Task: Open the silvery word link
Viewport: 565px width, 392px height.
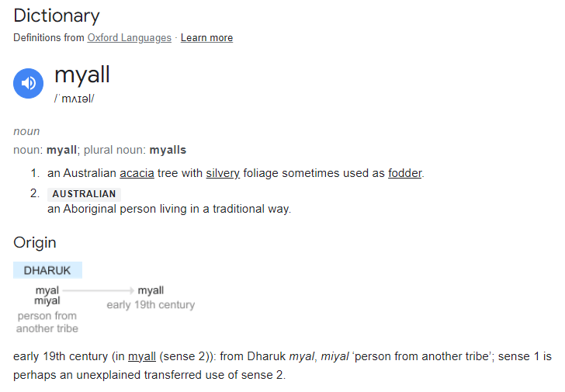Action: pos(223,173)
